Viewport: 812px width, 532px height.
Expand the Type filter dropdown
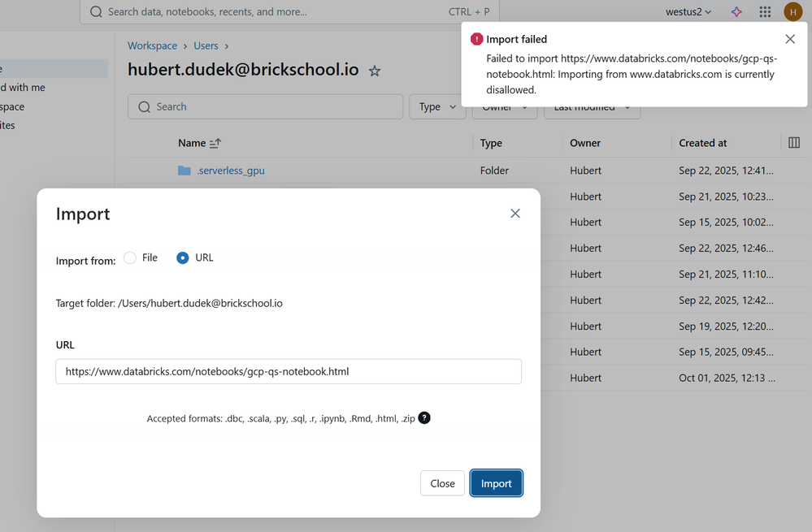437,107
